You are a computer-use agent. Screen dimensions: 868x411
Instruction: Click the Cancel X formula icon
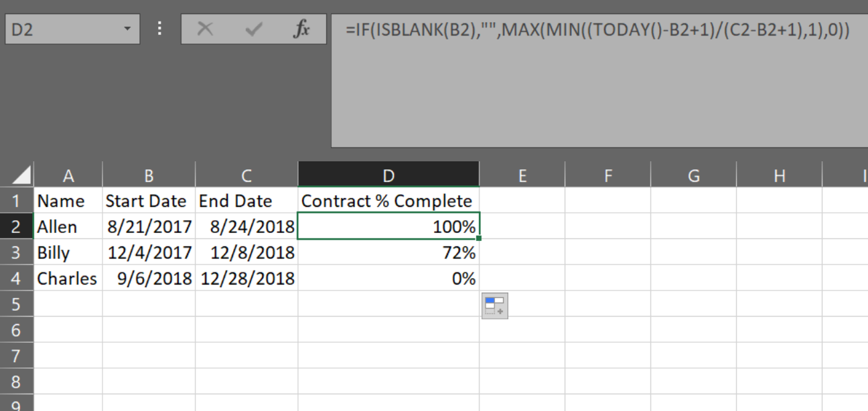point(206,29)
